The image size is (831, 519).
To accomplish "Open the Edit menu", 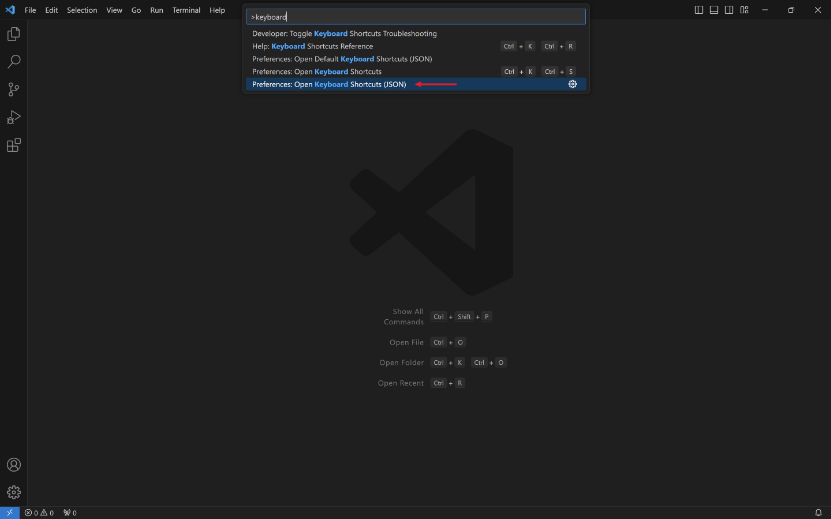I will pos(51,10).
